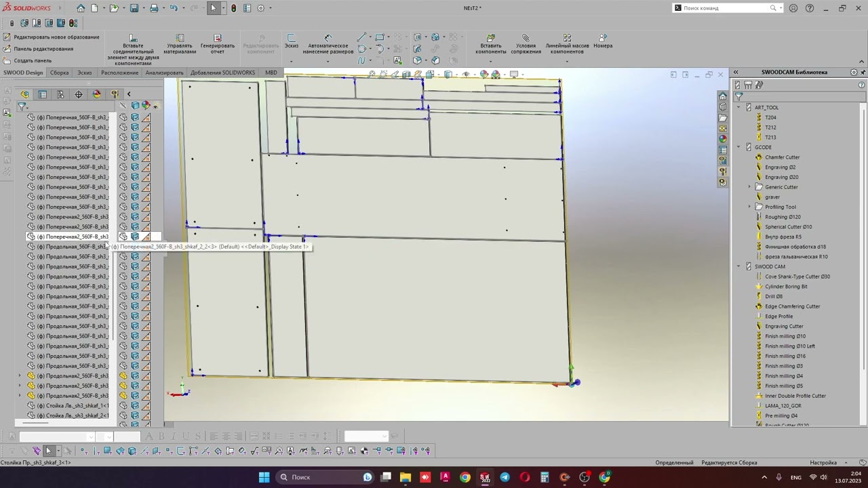Open the Select tool dropdown arrow
Viewport: 868px width, 488px height.
point(222,8)
